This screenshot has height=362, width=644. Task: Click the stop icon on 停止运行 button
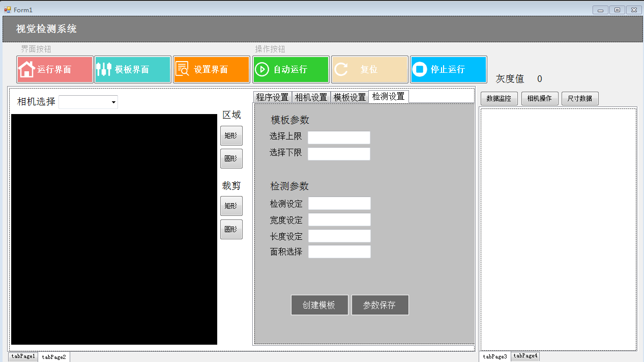[x=419, y=69]
